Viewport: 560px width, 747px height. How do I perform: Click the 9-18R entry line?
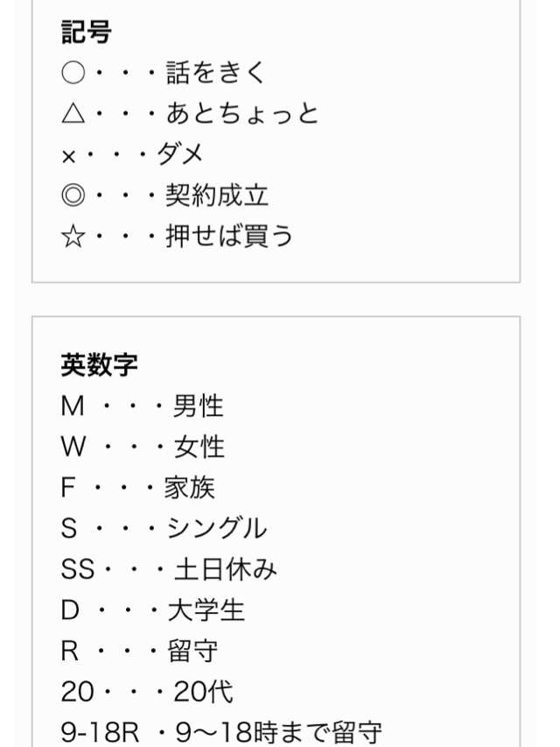[221, 732]
